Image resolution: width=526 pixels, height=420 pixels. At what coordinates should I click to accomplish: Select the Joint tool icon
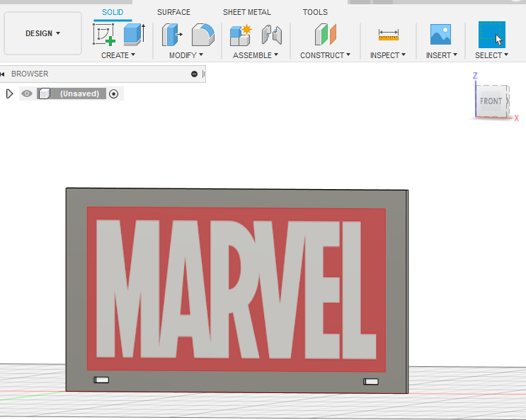tap(272, 35)
